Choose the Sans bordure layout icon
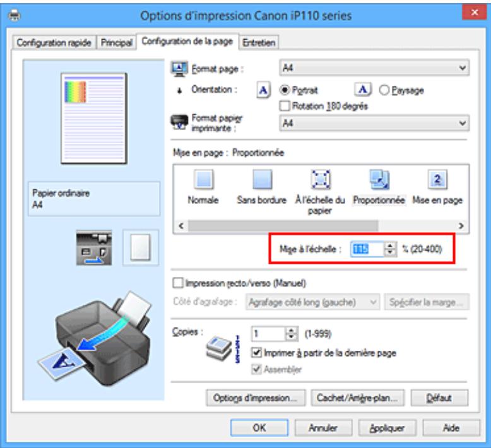The width and height of the screenshot is (491, 448). point(262,179)
